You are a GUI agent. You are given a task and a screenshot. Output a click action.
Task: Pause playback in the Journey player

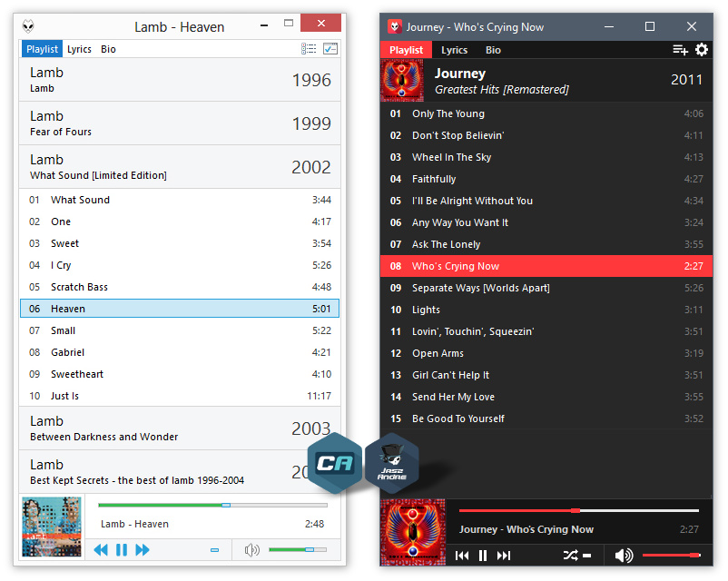click(483, 556)
